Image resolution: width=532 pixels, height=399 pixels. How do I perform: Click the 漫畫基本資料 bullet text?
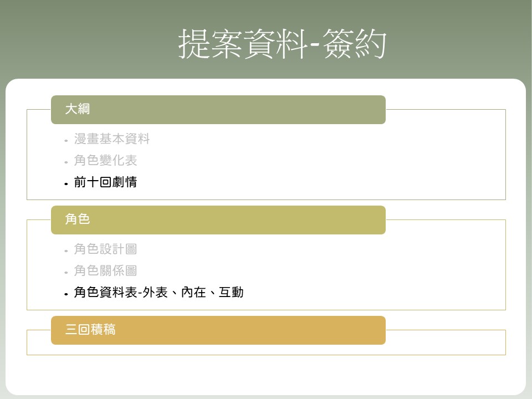(x=112, y=139)
